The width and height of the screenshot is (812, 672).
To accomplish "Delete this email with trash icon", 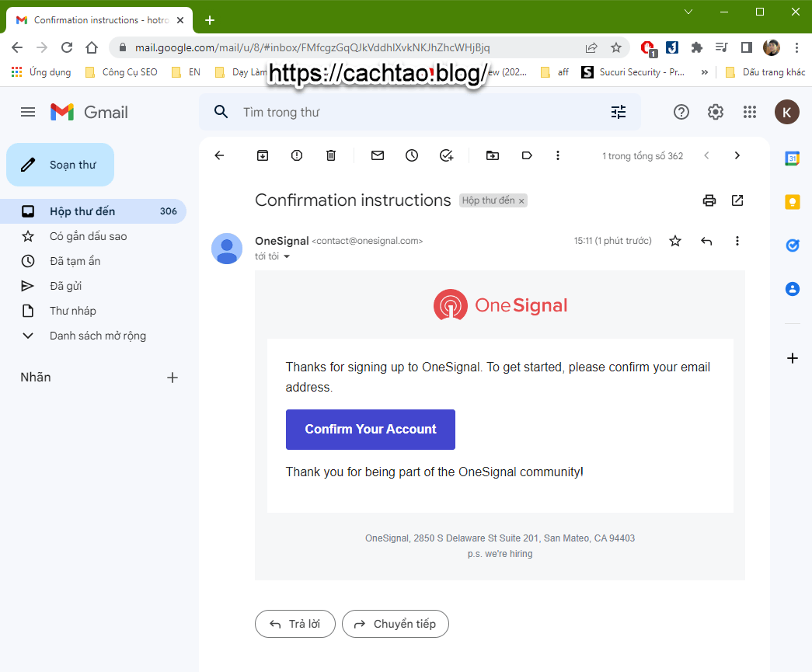I will 331,155.
